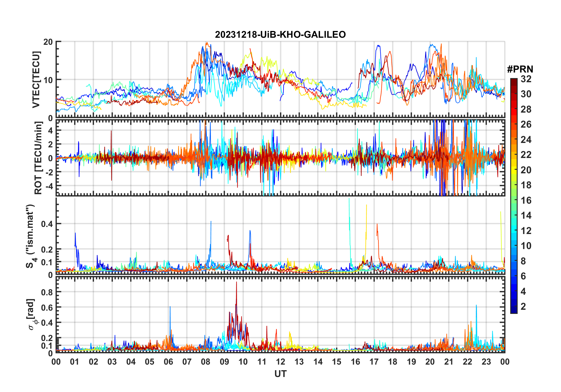Click inside the VTEC plot panel
561x392 pixels.
(x=280, y=80)
